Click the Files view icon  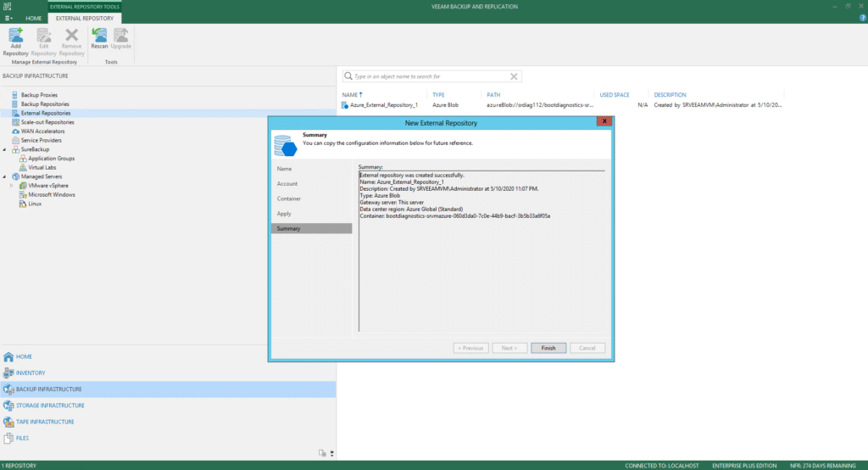[8, 438]
